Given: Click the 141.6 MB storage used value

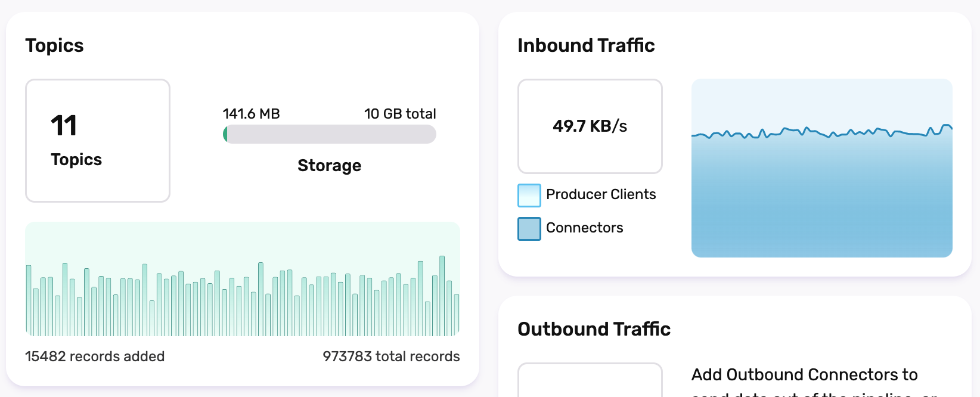Looking at the screenshot, I should [x=251, y=113].
